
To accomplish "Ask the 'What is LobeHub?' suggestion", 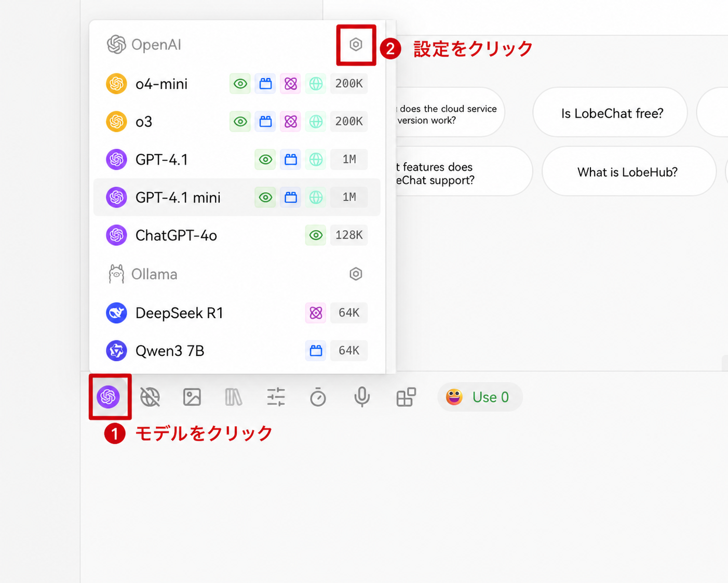I will tap(628, 171).
